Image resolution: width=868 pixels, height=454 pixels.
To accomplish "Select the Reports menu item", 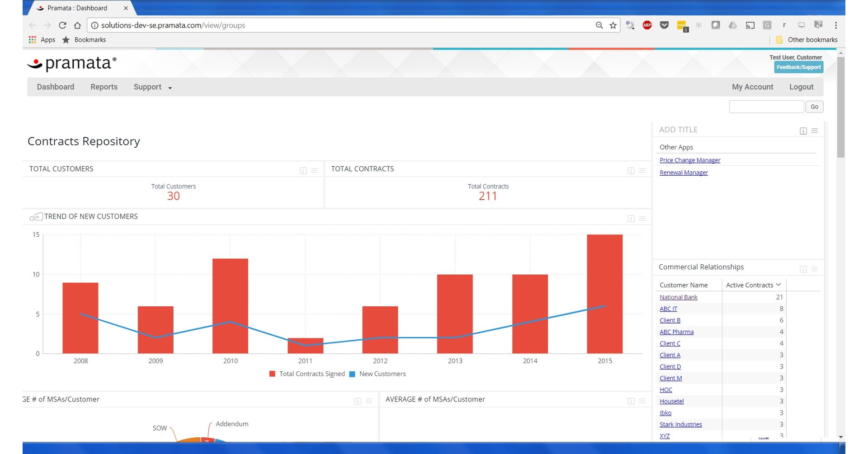I will tap(104, 87).
